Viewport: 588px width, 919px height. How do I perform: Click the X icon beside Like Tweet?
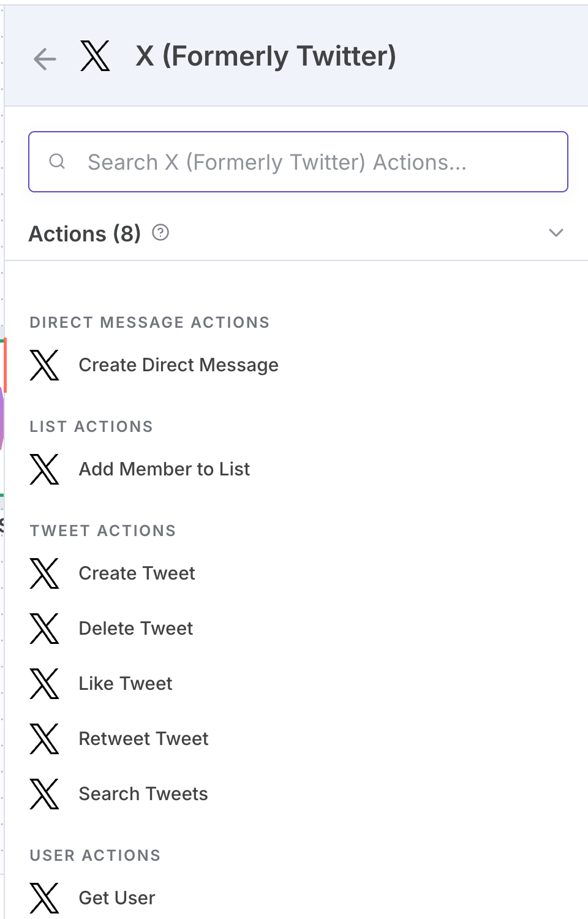pos(45,684)
